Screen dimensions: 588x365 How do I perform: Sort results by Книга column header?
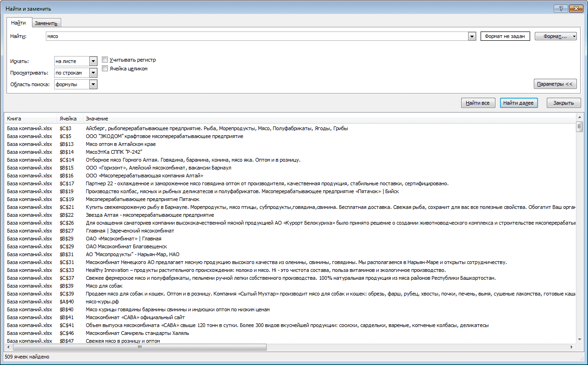coord(30,119)
